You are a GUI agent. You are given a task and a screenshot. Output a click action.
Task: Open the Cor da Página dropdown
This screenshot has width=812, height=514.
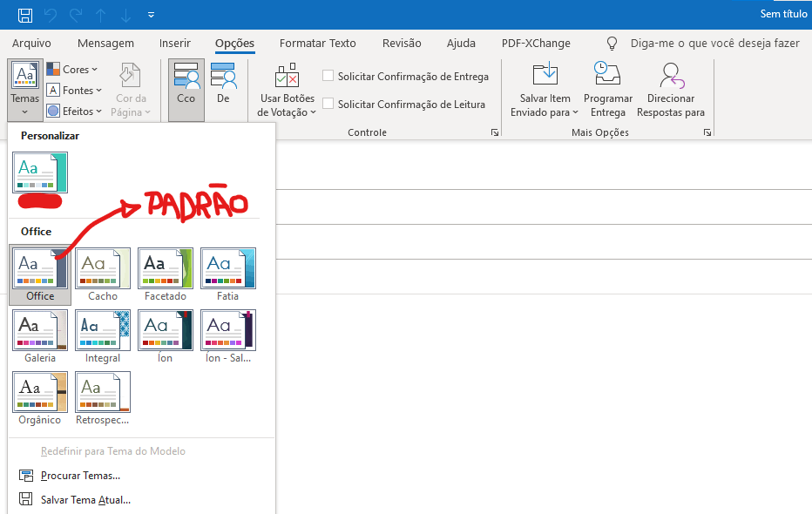pos(131,90)
